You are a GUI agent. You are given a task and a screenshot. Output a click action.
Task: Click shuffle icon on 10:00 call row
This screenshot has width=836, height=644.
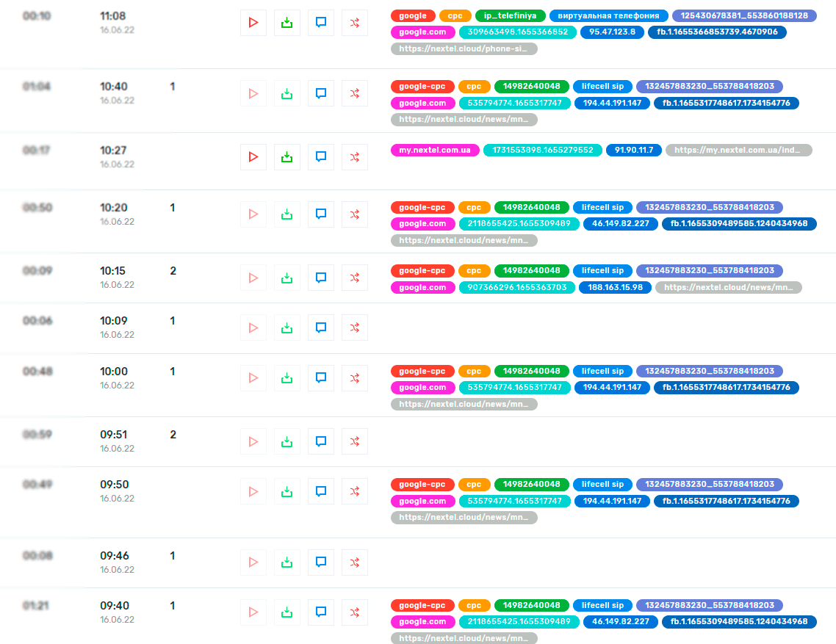(x=355, y=378)
